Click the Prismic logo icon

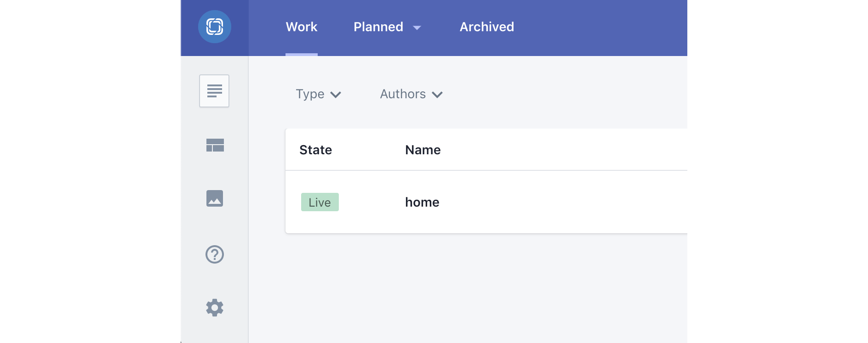pyautogui.click(x=215, y=27)
